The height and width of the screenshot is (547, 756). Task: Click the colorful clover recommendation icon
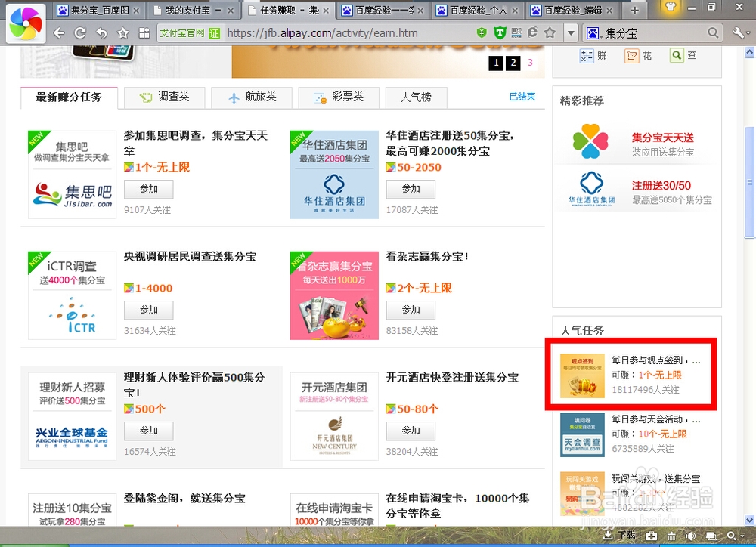590,141
